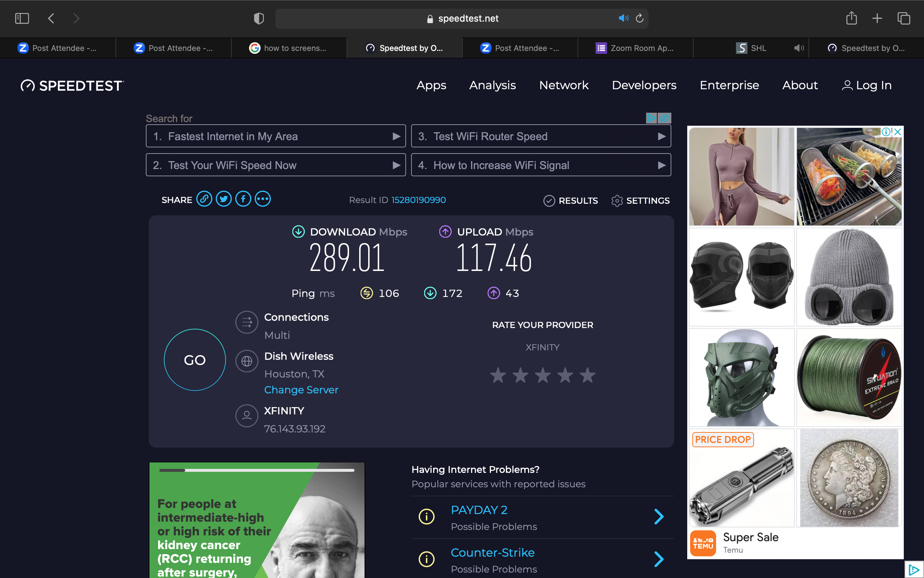This screenshot has height=578, width=924.
Task: Open the Network menu
Action: [x=564, y=85]
